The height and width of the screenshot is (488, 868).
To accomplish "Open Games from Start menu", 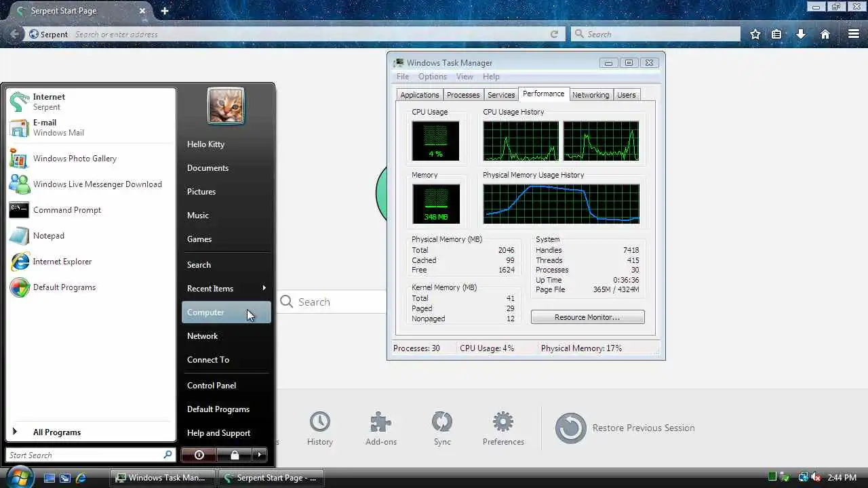I will (226, 239).
